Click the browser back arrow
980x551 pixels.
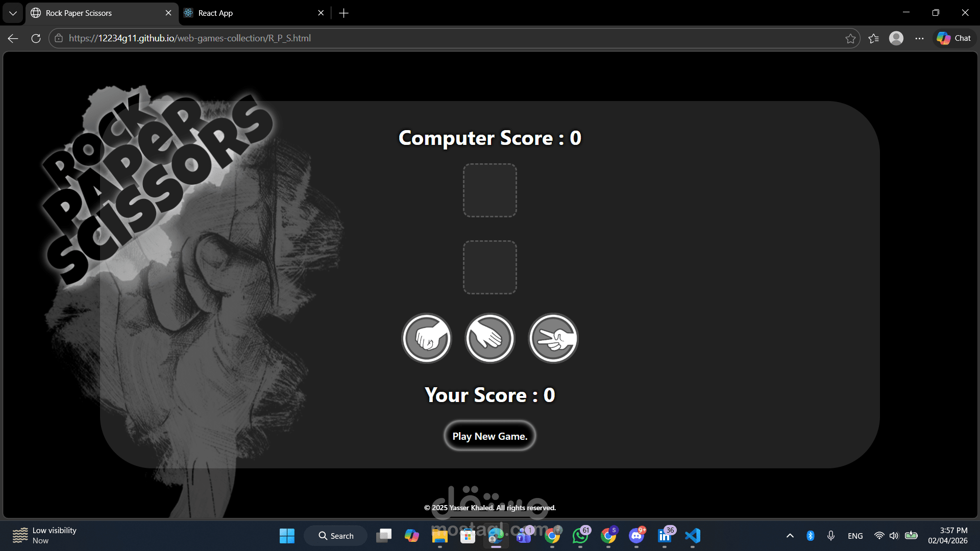pos(13,38)
